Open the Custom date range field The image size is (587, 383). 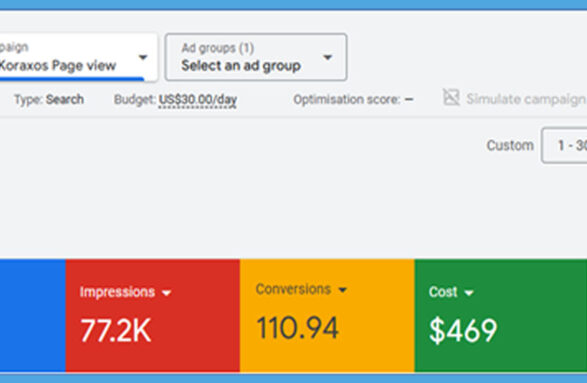point(565,145)
